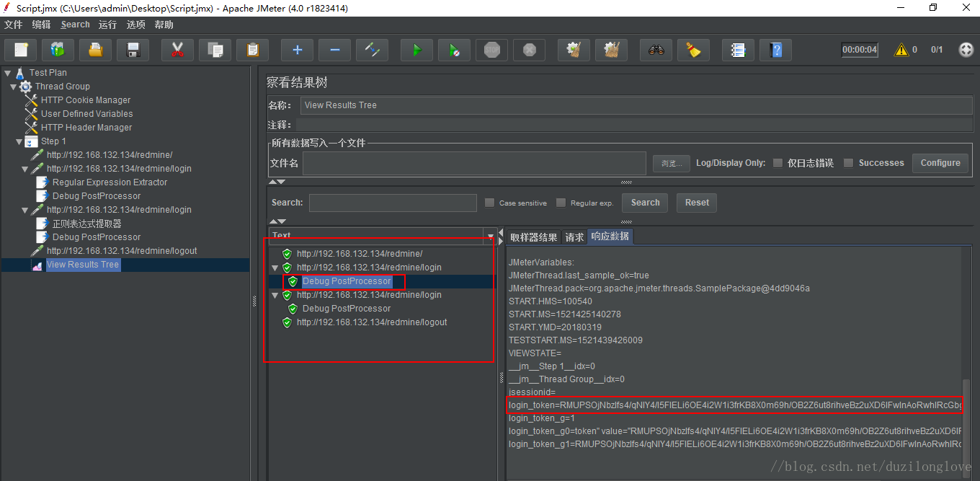Paste element clipboard icon
Image resolution: width=980 pixels, height=481 pixels.
point(252,50)
